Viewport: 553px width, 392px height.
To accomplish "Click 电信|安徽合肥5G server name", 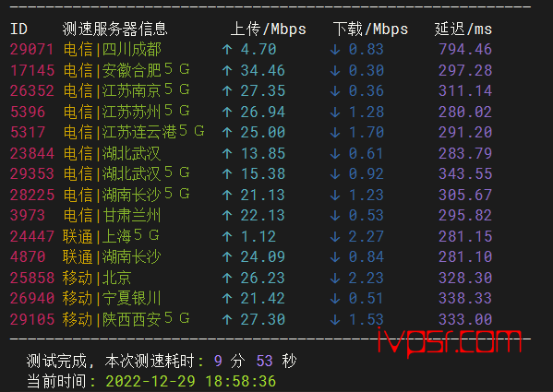I will coord(126,70).
